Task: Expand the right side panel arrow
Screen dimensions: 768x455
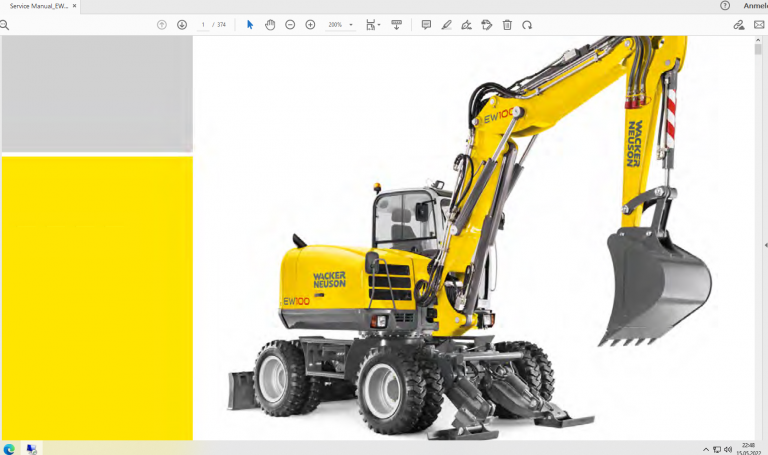Action: (766, 245)
